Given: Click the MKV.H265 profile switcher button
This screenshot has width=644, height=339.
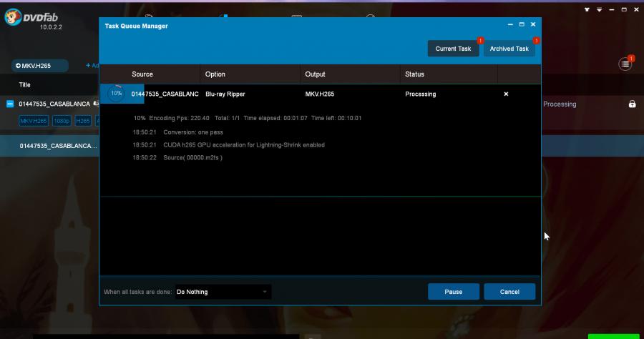Looking at the screenshot, I should click(40, 66).
